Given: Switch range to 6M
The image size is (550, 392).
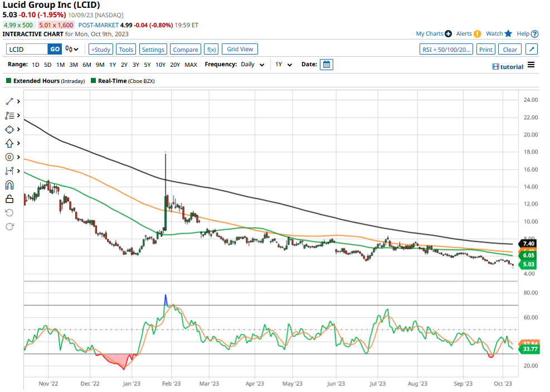Looking at the screenshot, I should 86,65.
